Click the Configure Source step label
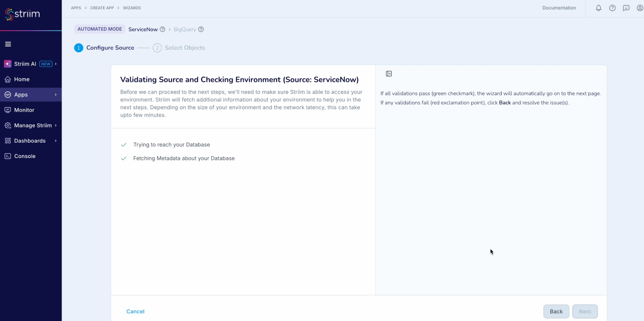The height and width of the screenshot is (321, 644). 110,48
